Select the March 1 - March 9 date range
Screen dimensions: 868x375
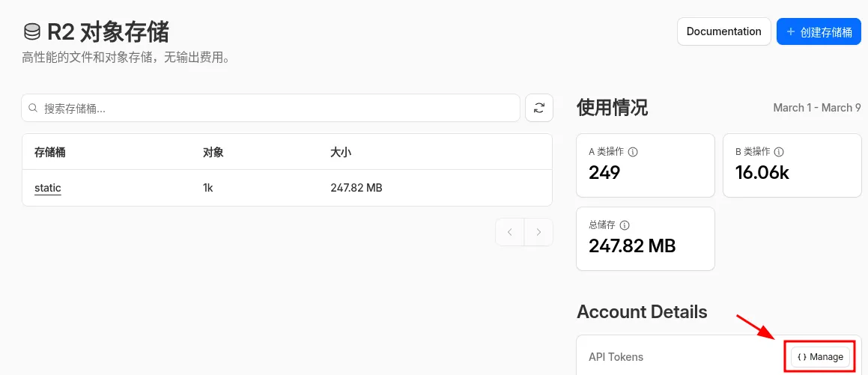pos(816,108)
